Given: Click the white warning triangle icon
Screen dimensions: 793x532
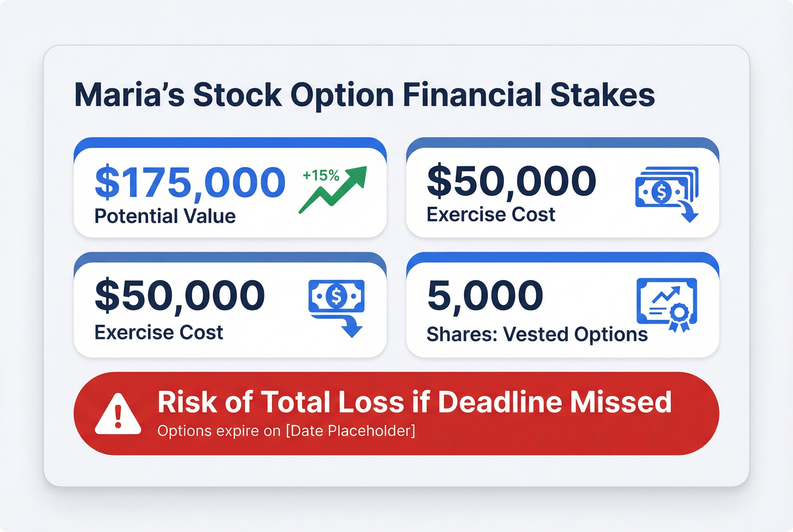Looking at the screenshot, I should point(118,415).
